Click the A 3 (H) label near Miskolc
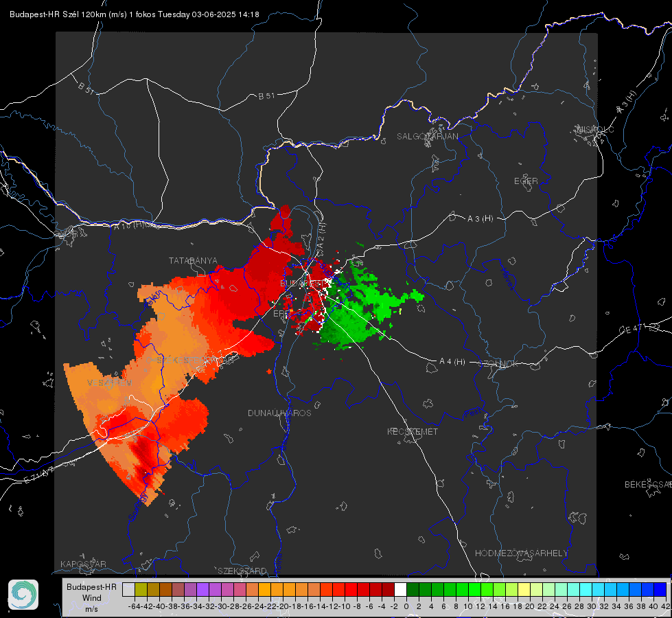Image resolution: width=672 pixels, height=618 pixels. 627,102
